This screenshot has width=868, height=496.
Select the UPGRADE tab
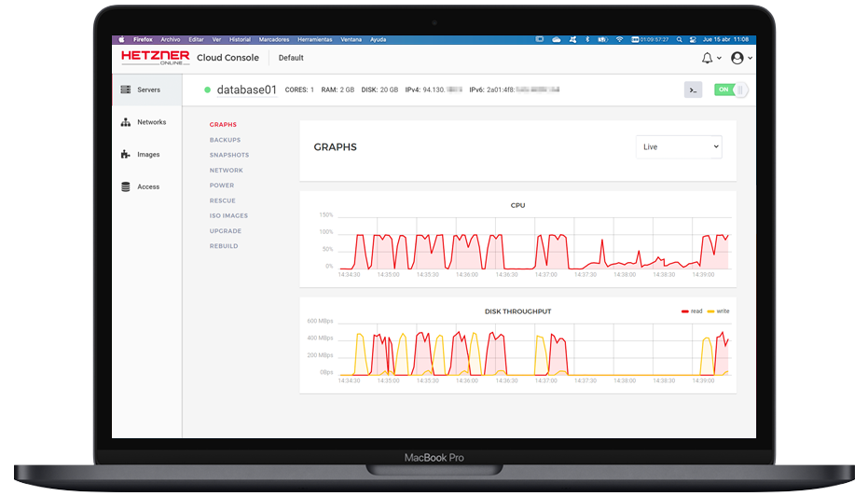226,231
